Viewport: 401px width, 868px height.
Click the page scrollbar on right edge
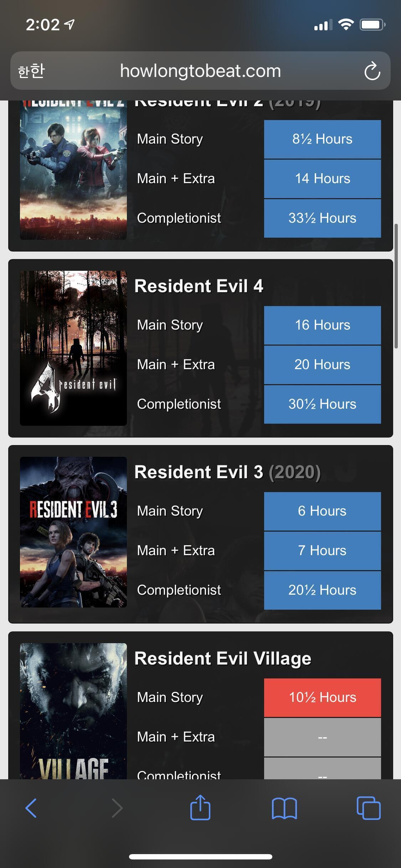point(396,286)
